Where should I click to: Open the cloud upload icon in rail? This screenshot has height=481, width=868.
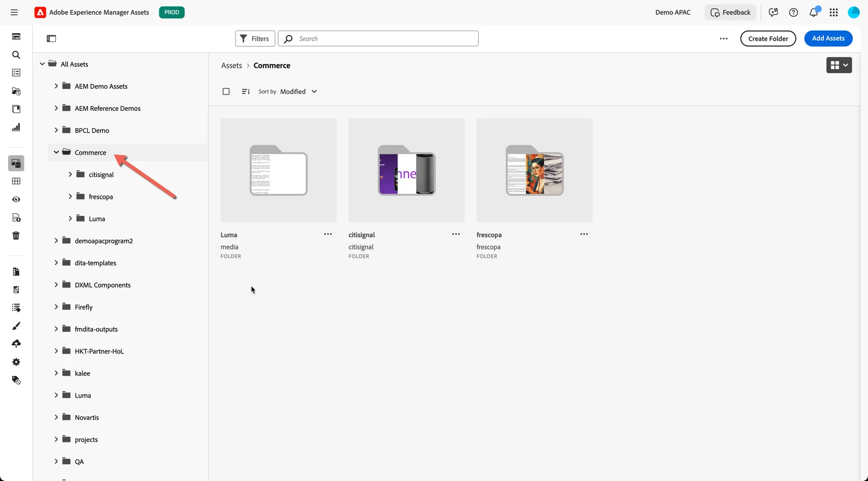pyautogui.click(x=16, y=344)
